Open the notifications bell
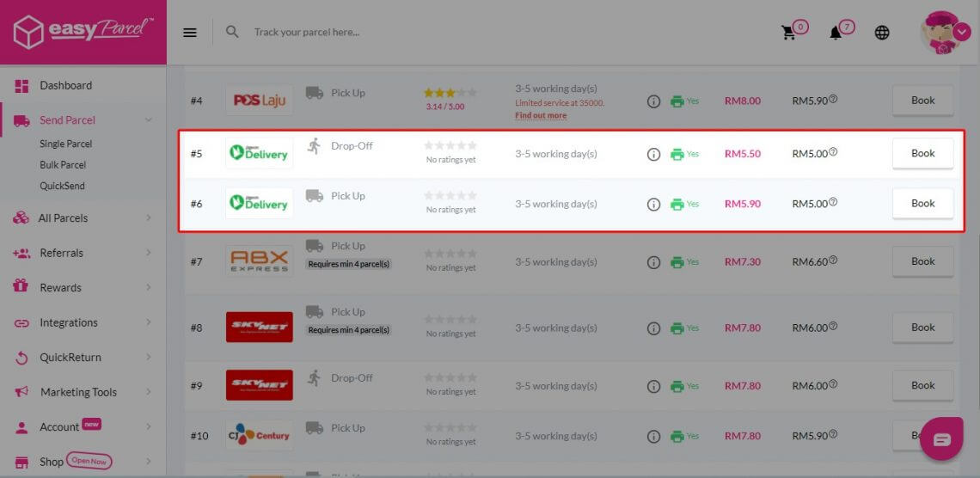Viewport: 980px width, 478px height. [x=835, y=33]
